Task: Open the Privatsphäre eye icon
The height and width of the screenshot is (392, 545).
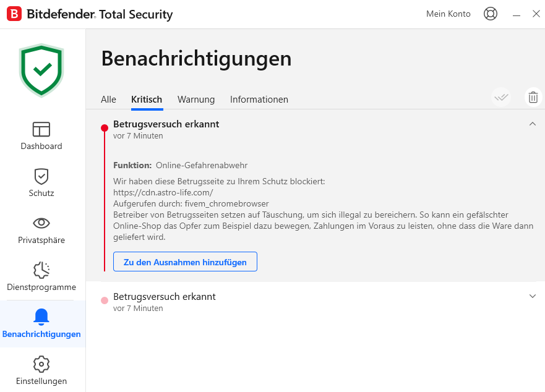Action: pyautogui.click(x=41, y=223)
